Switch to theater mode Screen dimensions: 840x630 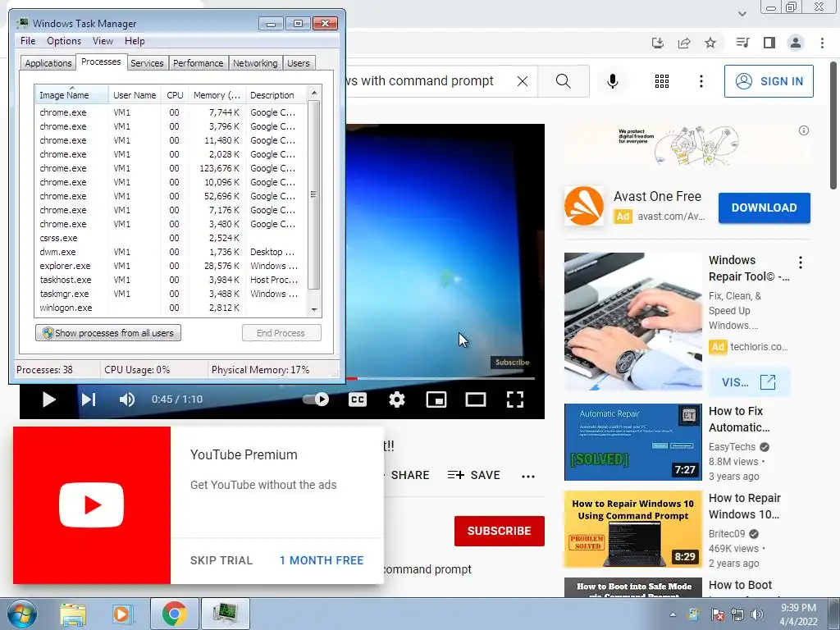click(475, 399)
